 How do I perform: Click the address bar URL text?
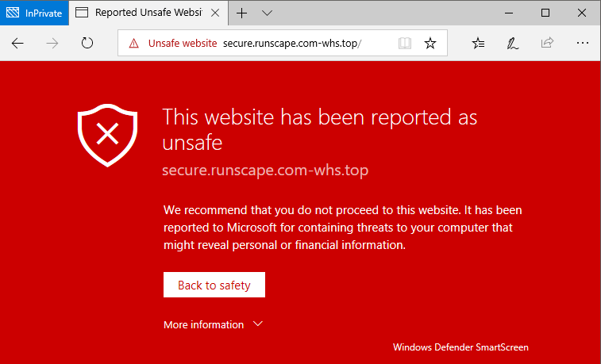coord(292,44)
